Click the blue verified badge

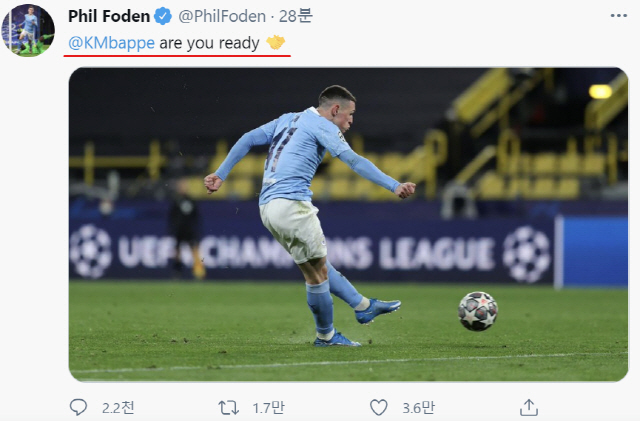pyautogui.click(x=163, y=16)
